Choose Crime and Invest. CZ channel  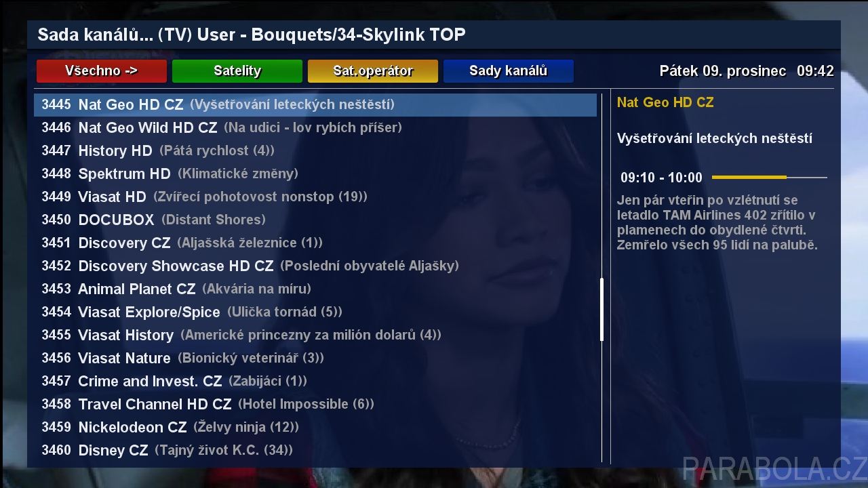point(315,381)
